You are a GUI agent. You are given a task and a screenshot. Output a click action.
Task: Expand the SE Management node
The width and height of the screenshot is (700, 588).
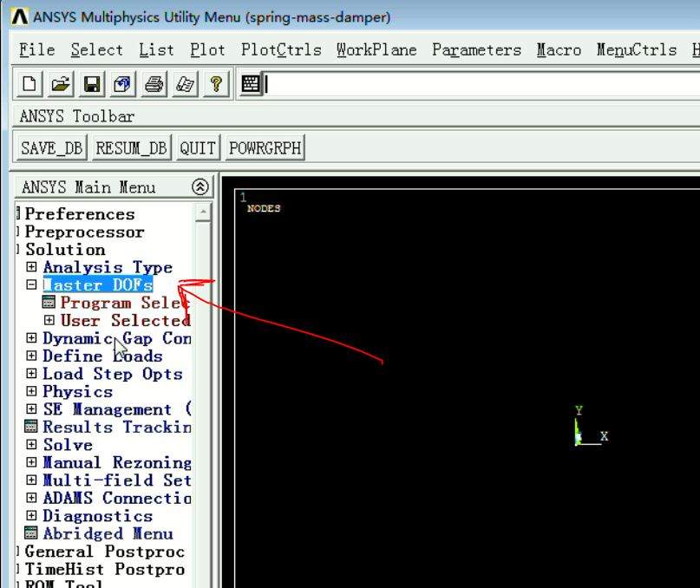[31, 408]
